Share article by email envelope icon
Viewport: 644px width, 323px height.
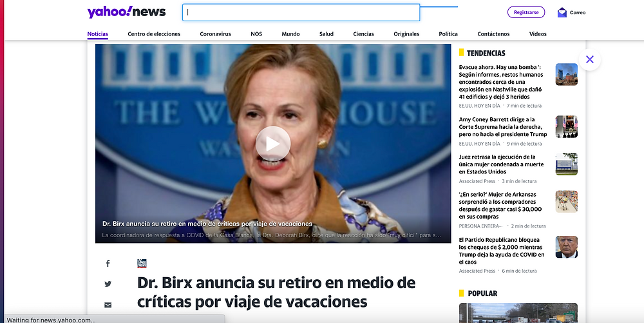108,305
